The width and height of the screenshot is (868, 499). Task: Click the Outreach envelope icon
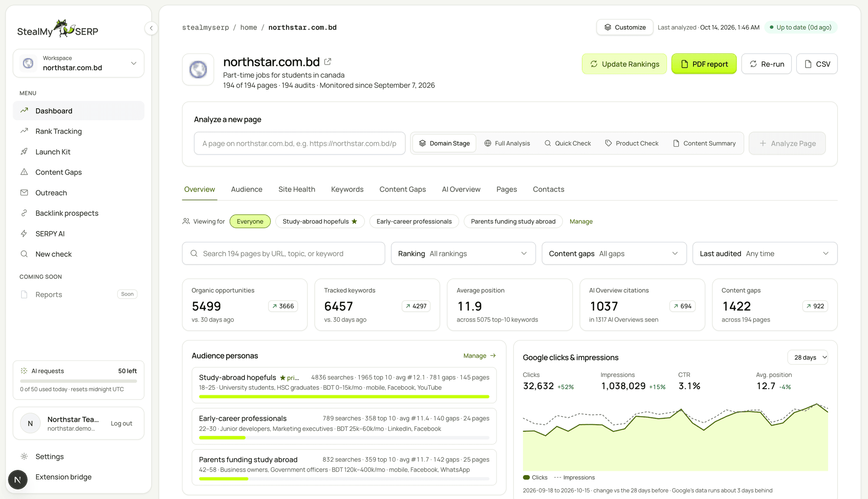coord(24,192)
